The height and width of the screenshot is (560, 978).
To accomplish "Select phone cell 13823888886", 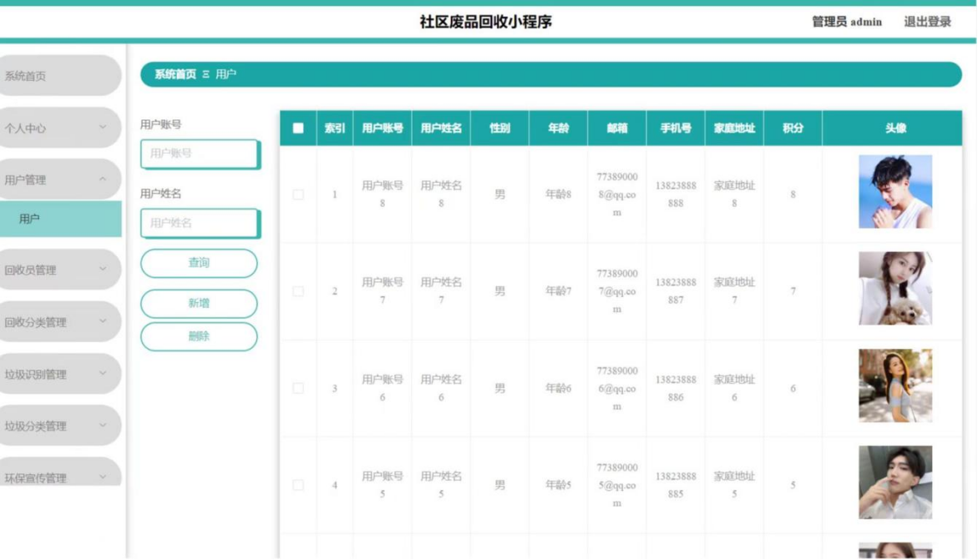I will click(x=676, y=389).
